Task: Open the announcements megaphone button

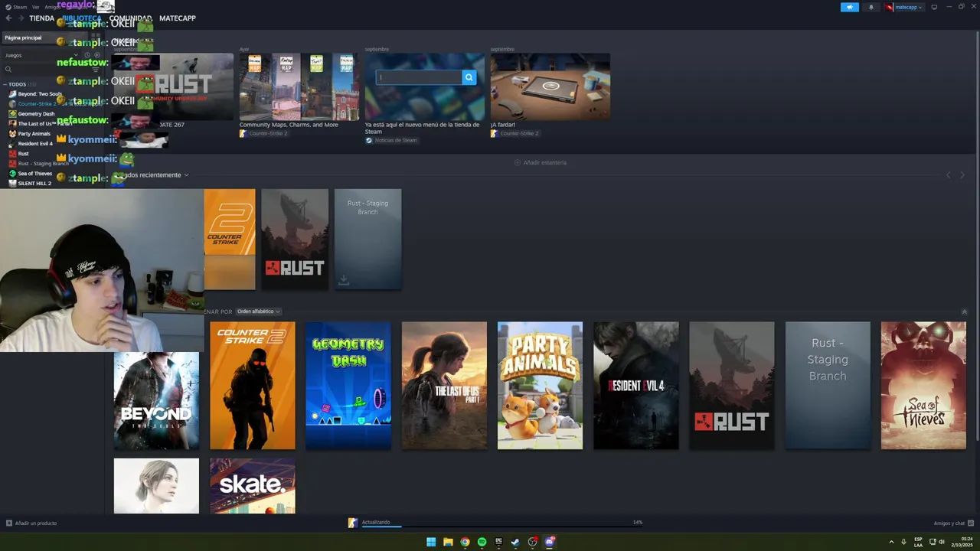Action: pos(850,7)
